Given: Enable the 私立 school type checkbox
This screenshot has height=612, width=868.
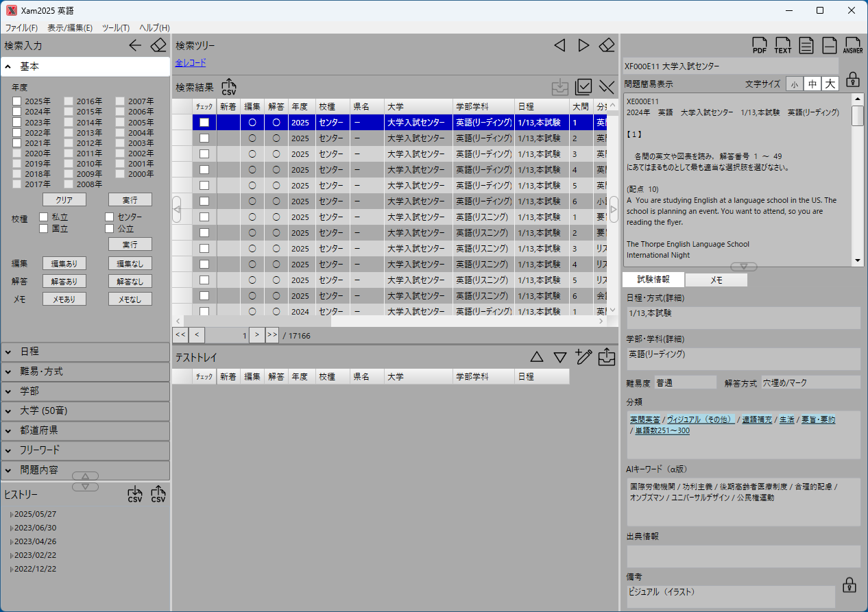Looking at the screenshot, I should click(43, 217).
